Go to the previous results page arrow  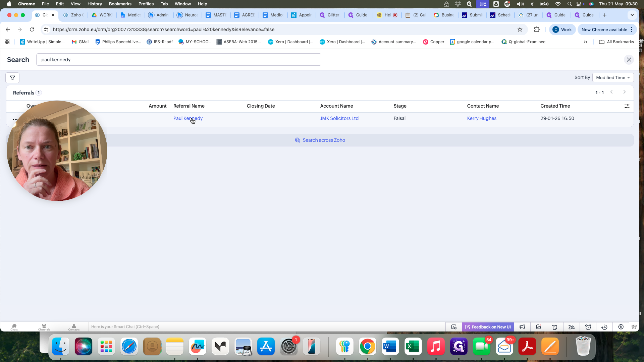tap(611, 92)
